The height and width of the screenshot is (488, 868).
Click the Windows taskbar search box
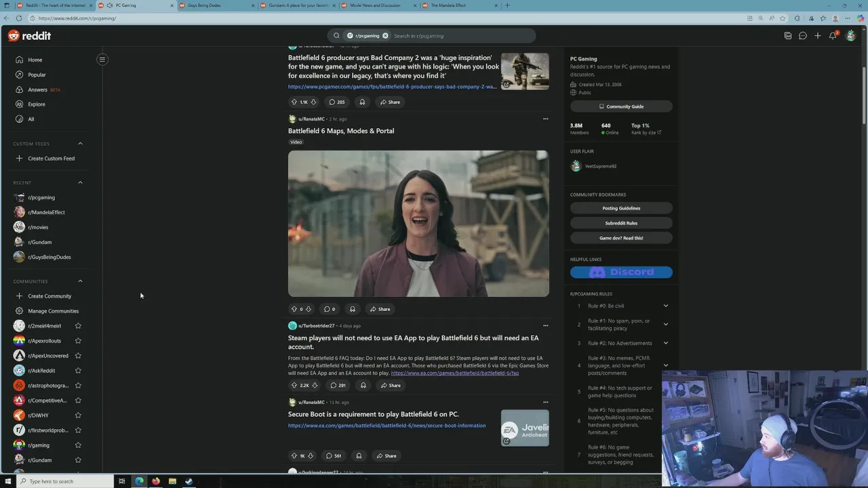(x=65, y=481)
